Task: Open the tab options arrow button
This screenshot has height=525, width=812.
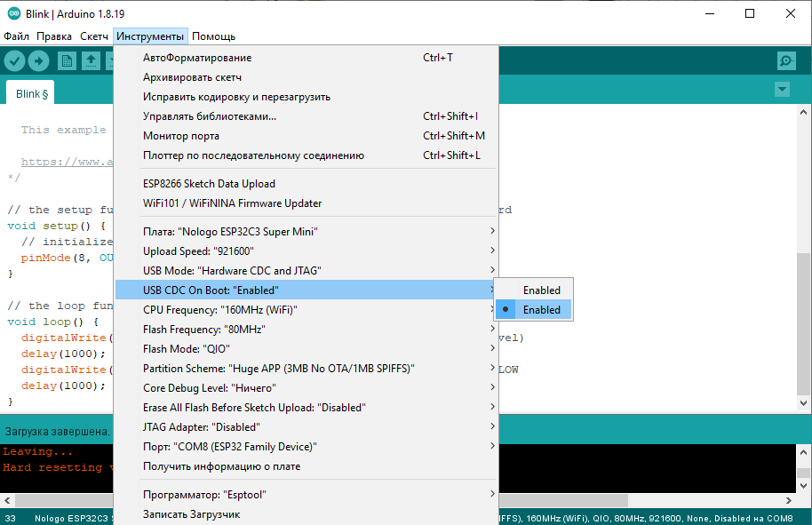Action: tap(782, 90)
